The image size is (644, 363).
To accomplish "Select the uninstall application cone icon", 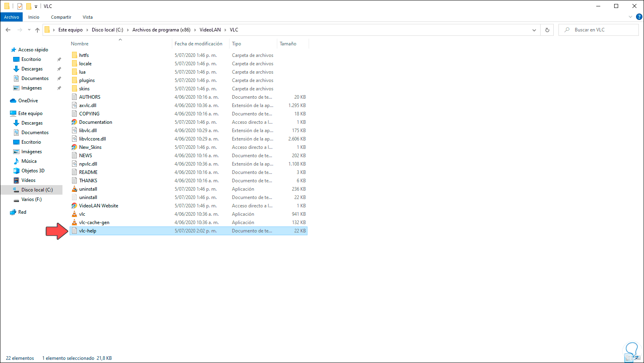I will point(74,189).
